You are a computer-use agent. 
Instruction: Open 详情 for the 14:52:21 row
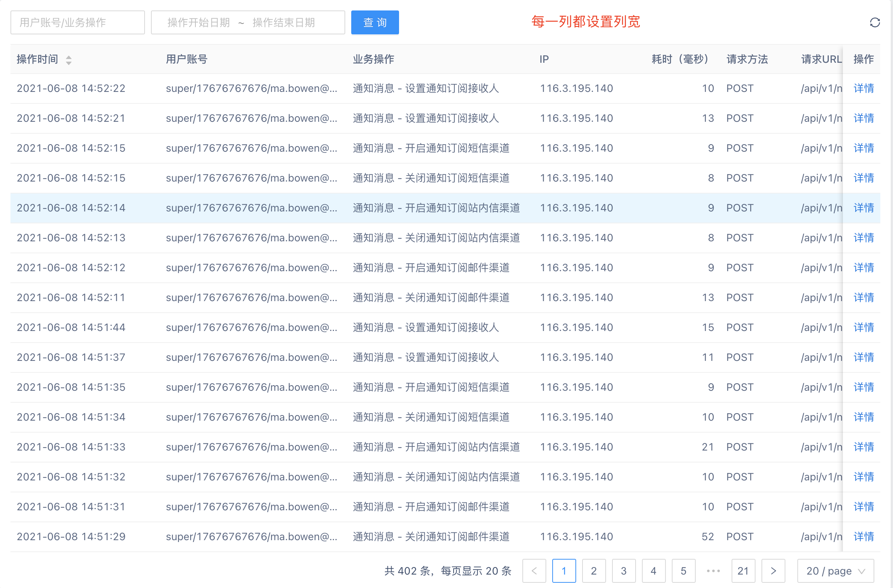click(x=863, y=118)
